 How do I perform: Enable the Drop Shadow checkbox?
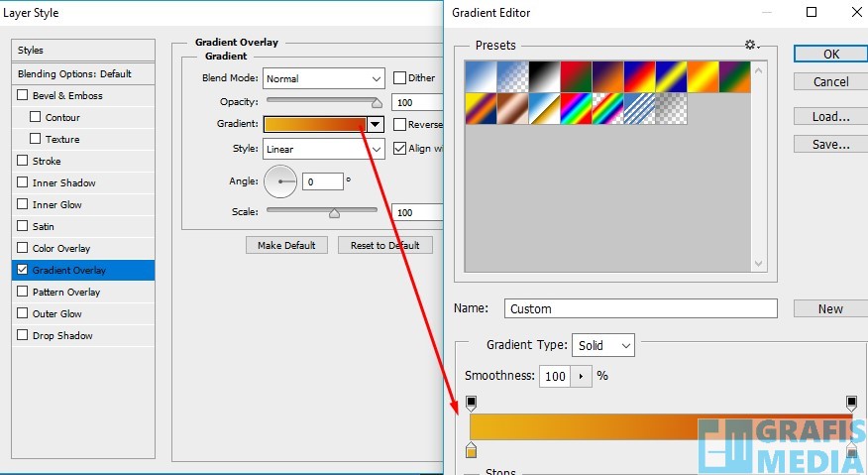tap(22, 335)
